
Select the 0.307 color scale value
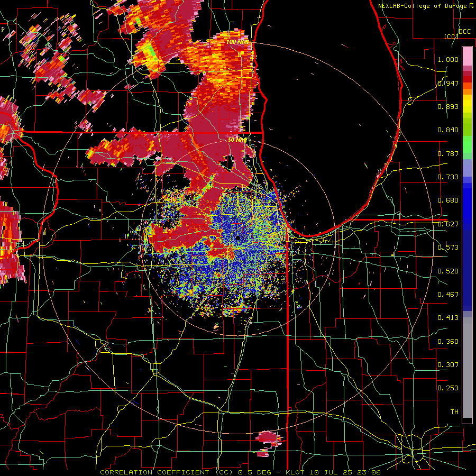448,365
